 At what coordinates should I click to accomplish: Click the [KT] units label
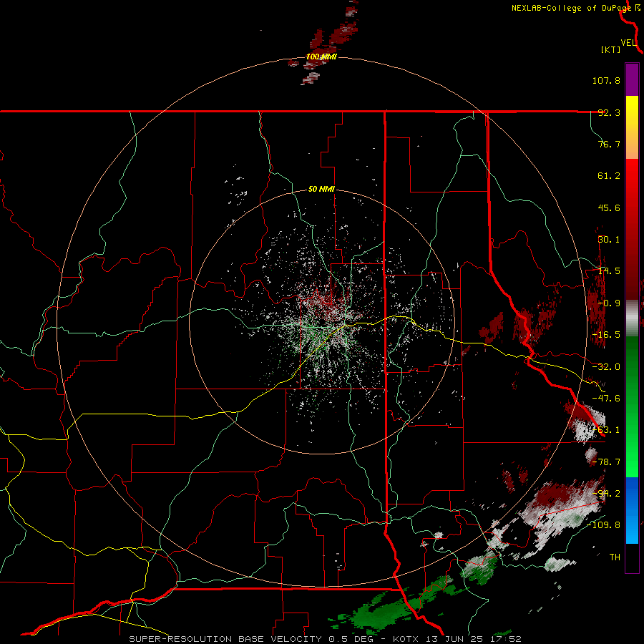[x=610, y=49]
